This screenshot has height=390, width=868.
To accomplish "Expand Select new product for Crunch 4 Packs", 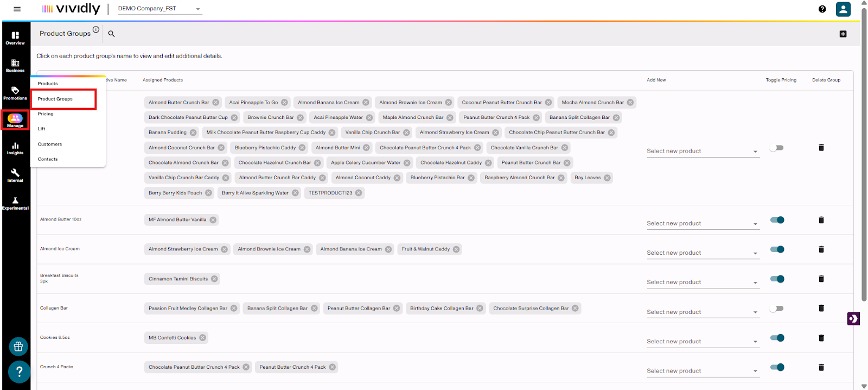I will pos(702,371).
